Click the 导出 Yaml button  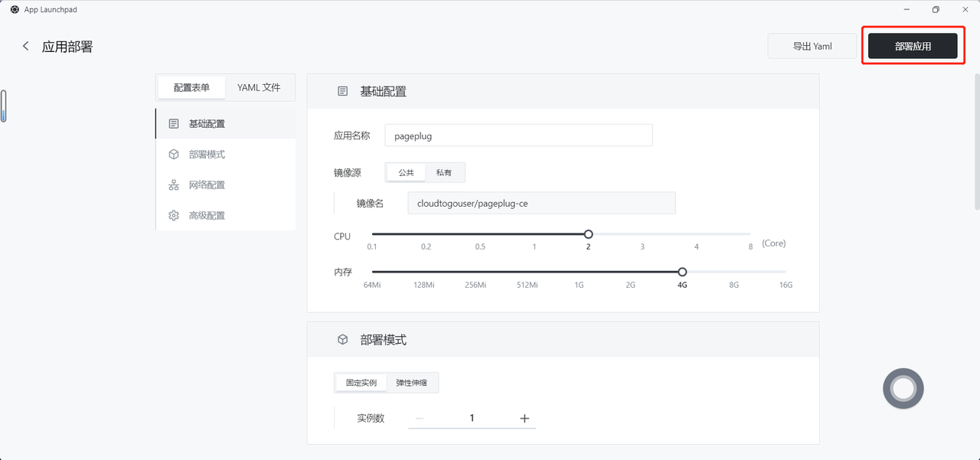812,46
